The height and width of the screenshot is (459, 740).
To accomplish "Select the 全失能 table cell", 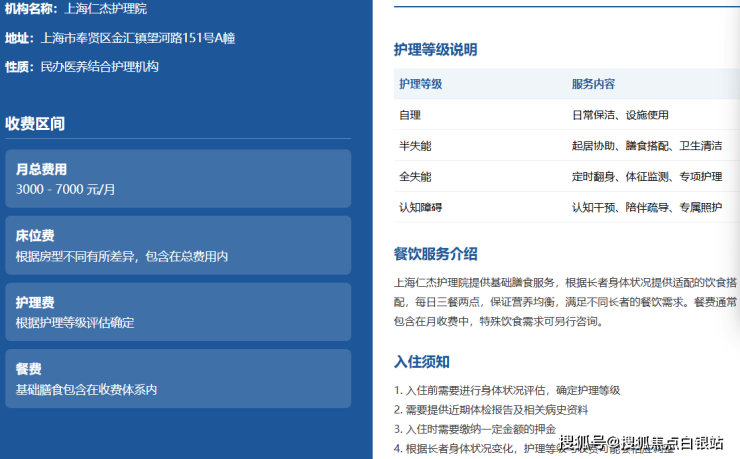I will click(x=415, y=177).
